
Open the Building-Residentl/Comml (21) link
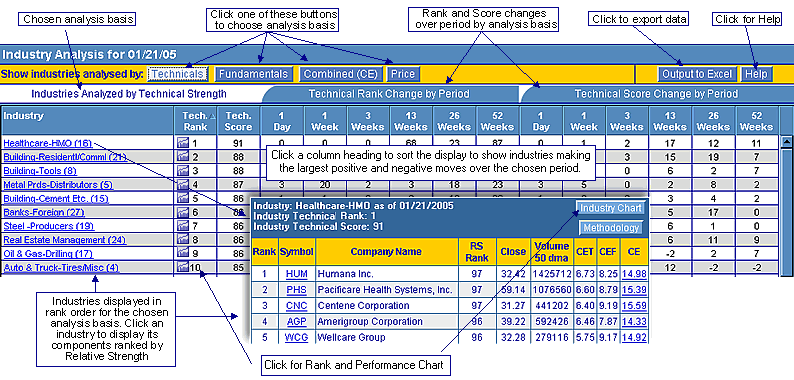(x=65, y=157)
